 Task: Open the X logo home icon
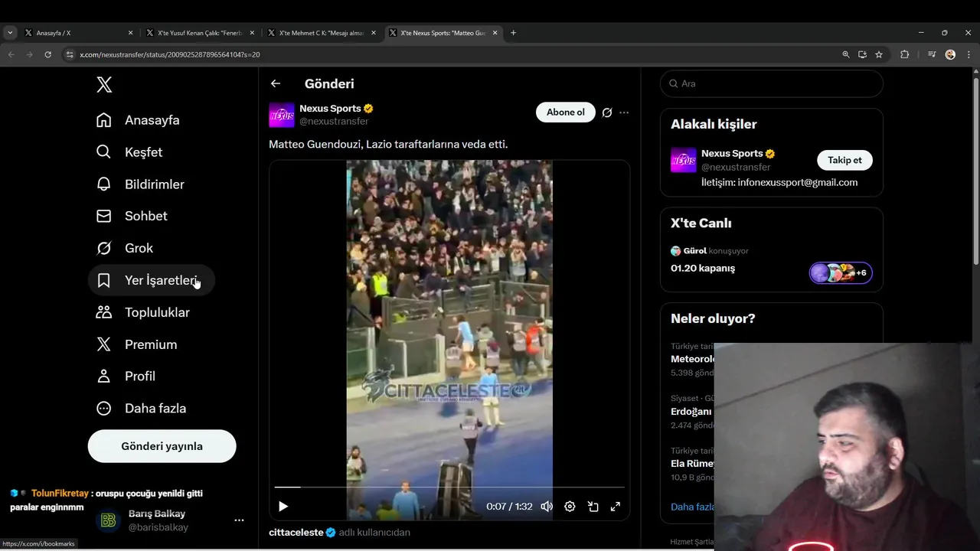point(105,85)
